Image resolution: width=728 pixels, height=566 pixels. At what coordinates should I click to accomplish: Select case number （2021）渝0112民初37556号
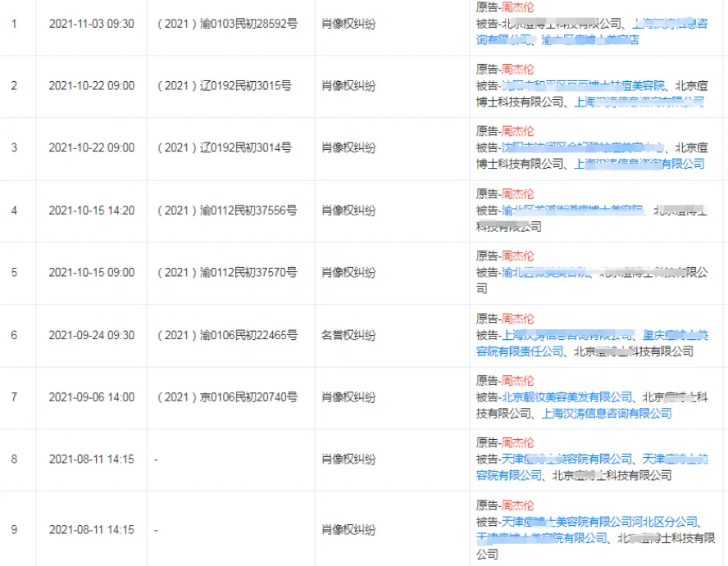click(228, 211)
